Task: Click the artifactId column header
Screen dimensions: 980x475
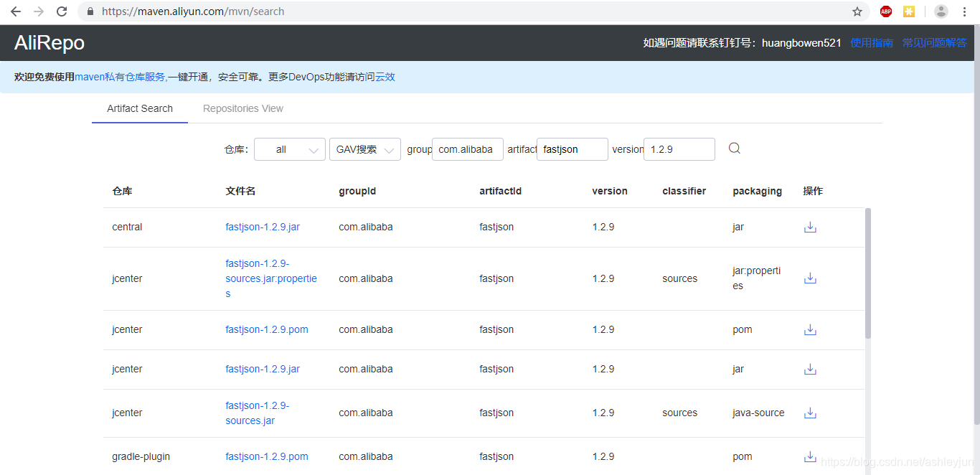Action: point(500,192)
